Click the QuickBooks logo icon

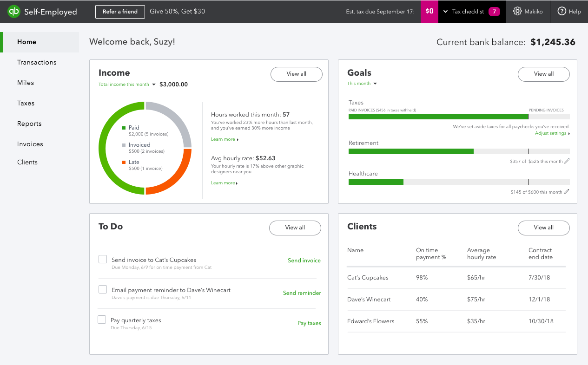pyautogui.click(x=14, y=12)
